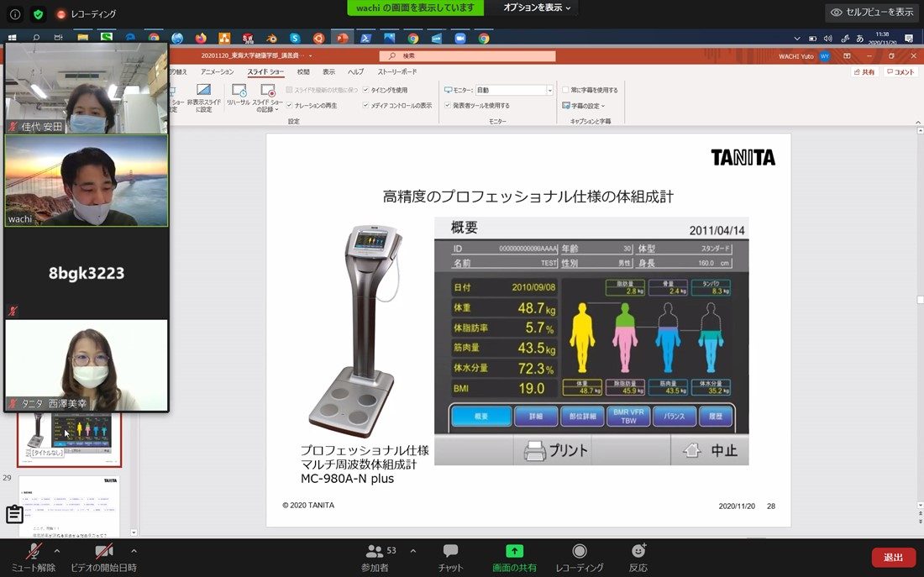Click the clipboard icon at bottom left

pyautogui.click(x=14, y=514)
